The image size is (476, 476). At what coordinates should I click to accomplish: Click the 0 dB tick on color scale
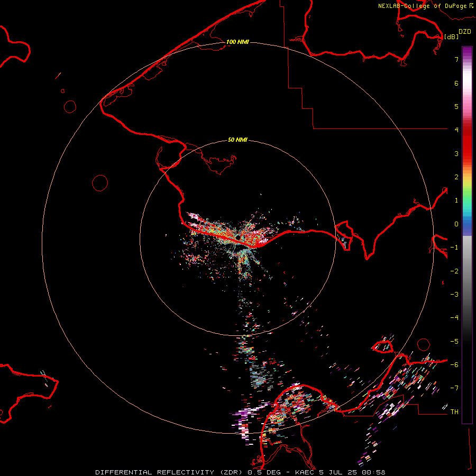(456, 224)
